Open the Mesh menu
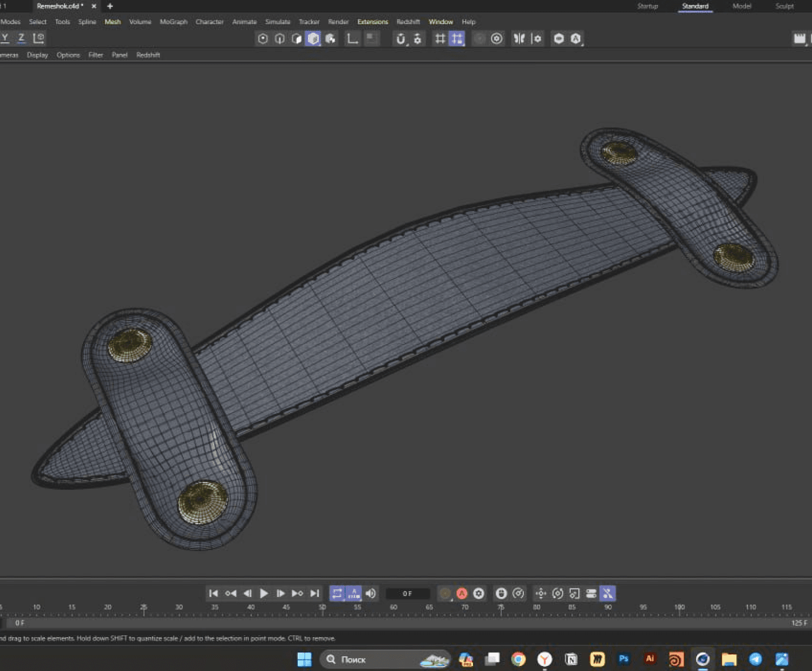The image size is (812, 671). 112,22
